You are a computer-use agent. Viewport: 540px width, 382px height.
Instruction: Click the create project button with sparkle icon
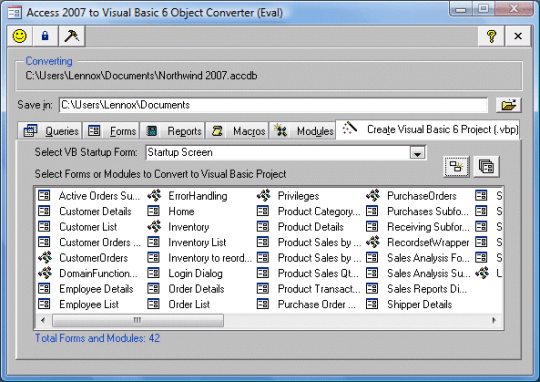click(x=456, y=167)
